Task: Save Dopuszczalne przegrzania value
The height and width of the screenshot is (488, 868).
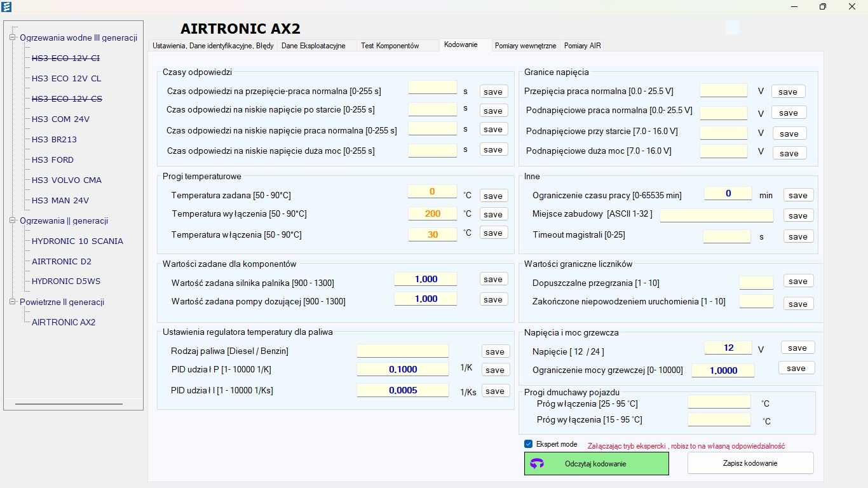Action: 798,281
